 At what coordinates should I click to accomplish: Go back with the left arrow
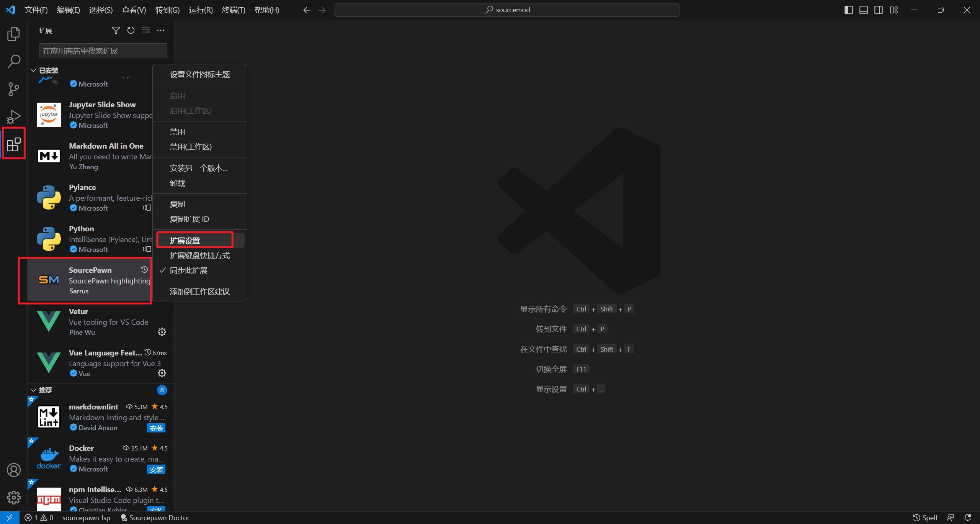coord(307,10)
